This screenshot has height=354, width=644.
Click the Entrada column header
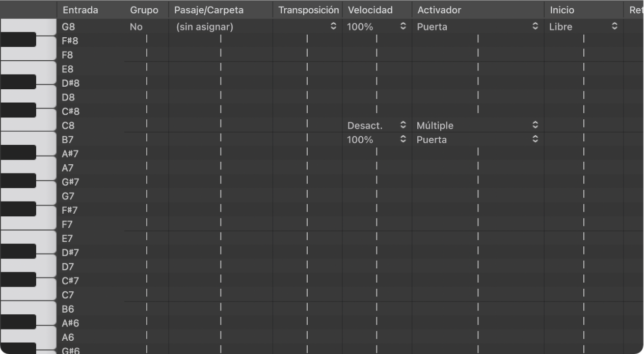pos(81,10)
